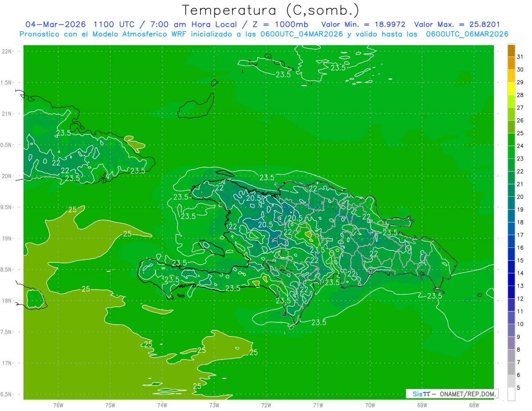The height and width of the screenshot is (411, 532).
Task: Click the '73W' longitude axis label
Action: pyautogui.click(x=214, y=405)
